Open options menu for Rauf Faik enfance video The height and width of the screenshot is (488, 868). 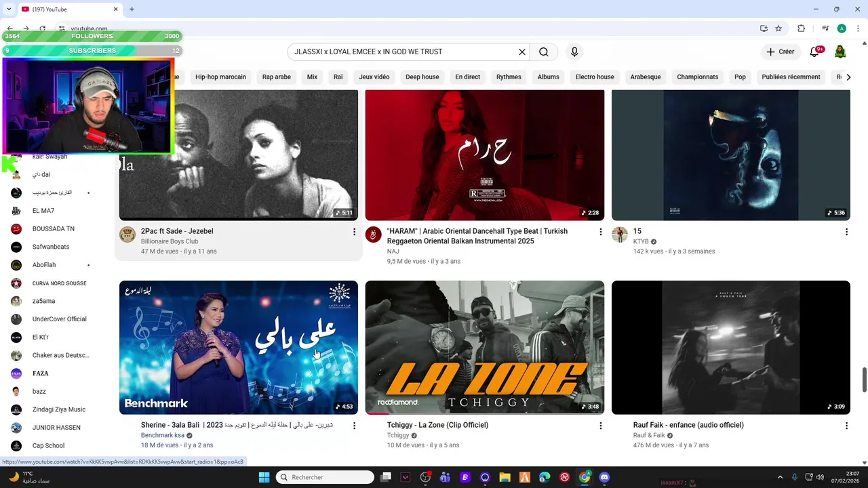[x=846, y=426]
